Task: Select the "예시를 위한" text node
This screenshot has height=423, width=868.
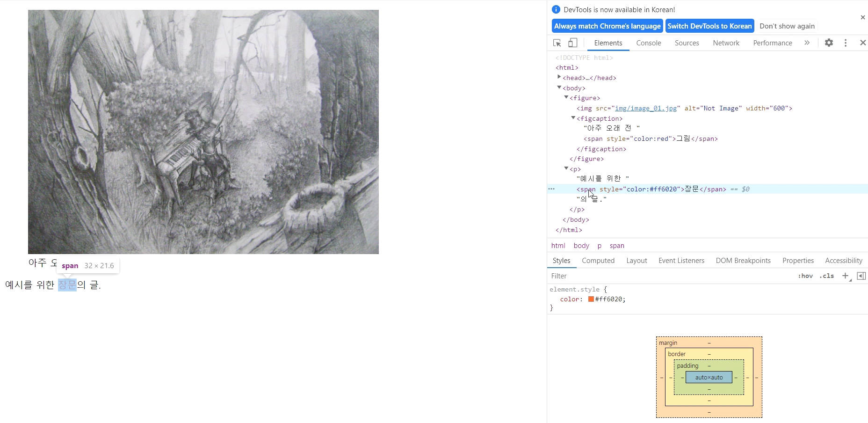Action: point(603,179)
